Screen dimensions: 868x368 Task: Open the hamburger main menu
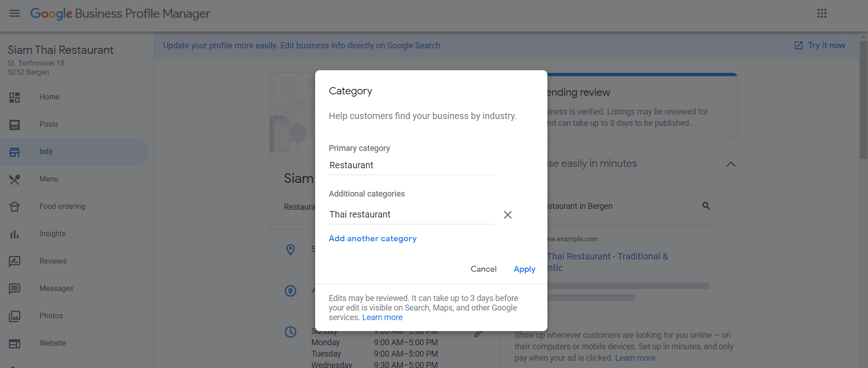click(15, 13)
